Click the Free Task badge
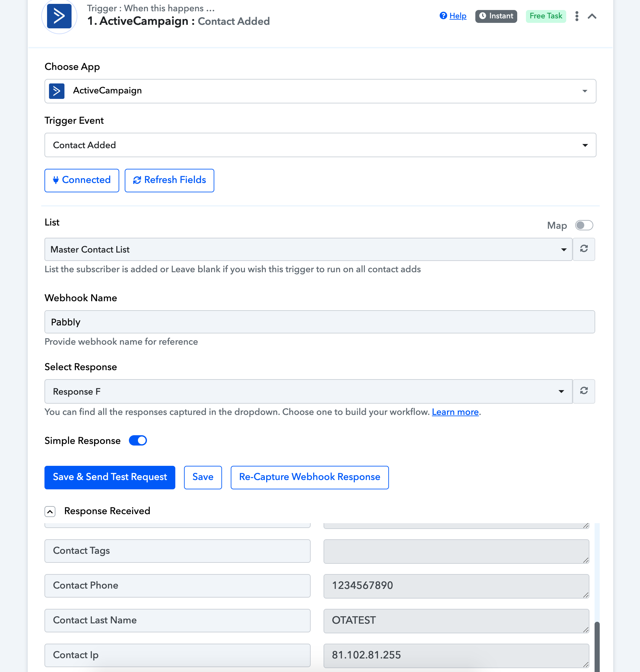640x672 pixels. click(546, 16)
